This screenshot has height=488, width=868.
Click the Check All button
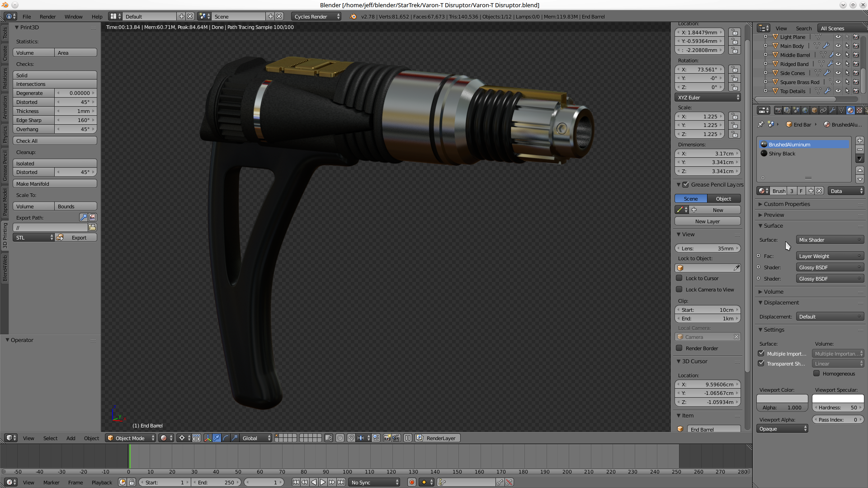click(55, 141)
